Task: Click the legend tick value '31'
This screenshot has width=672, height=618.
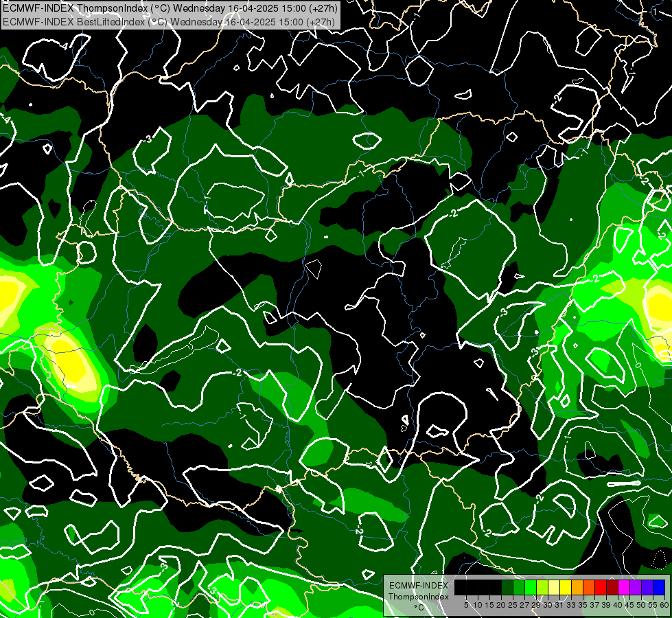Action: click(559, 605)
